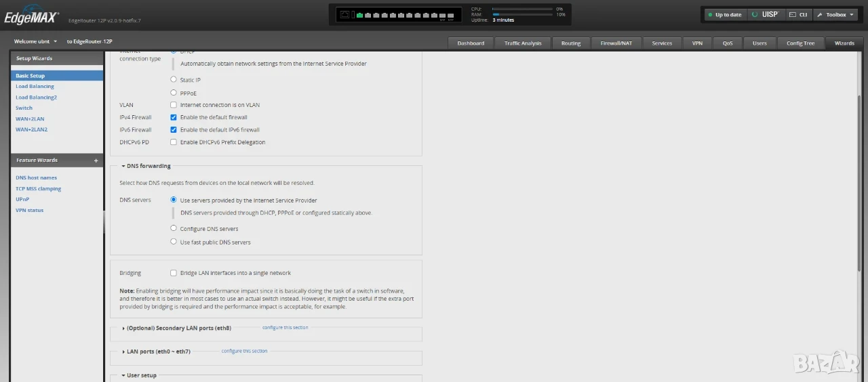Collapse the DNS forwarding section
The height and width of the screenshot is (382, 868).
(146, 166)
